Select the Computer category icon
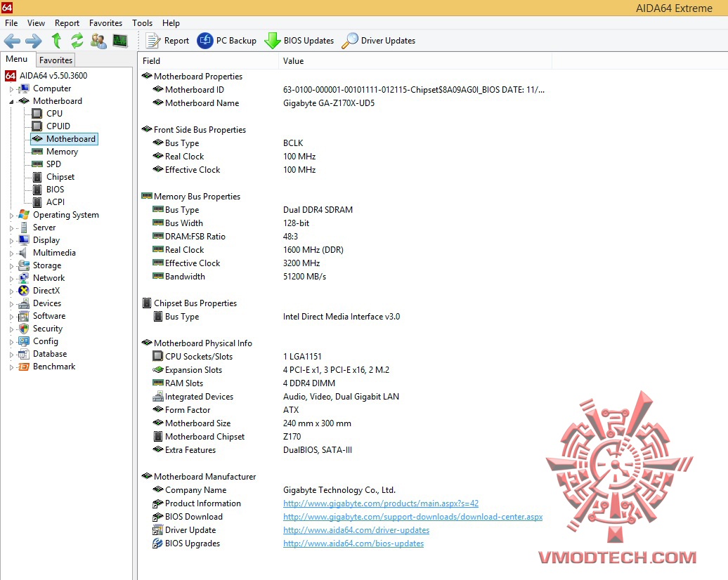 [24, 88]
